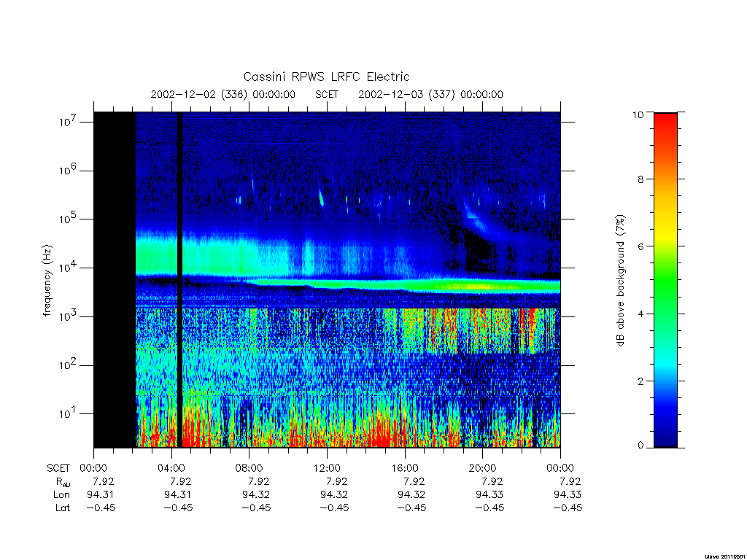The image size is (747, 560).
Task: Click the 10^2 frequency tick label
Action: tap(69, 365)
